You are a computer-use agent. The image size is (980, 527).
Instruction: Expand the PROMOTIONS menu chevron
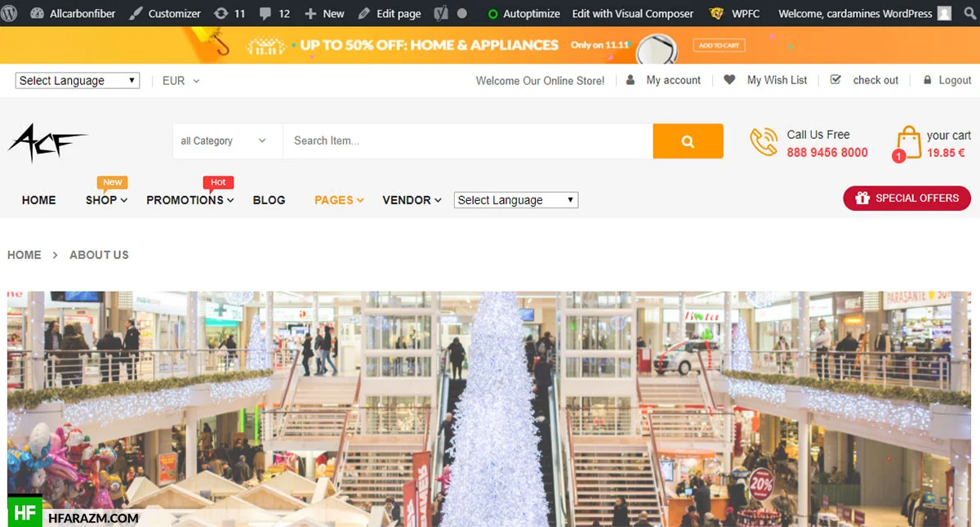pos(230,200)
